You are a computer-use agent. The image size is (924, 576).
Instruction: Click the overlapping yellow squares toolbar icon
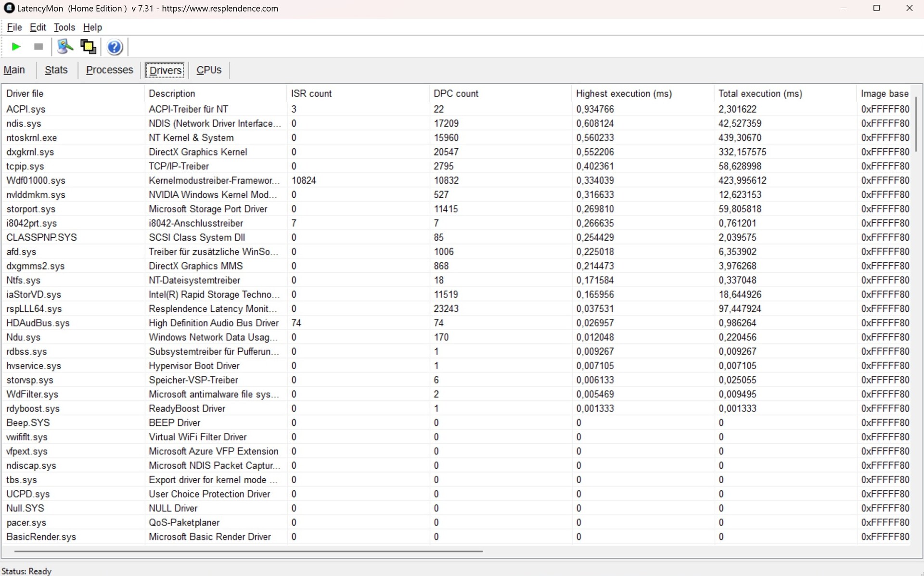(x=88, y=47)
